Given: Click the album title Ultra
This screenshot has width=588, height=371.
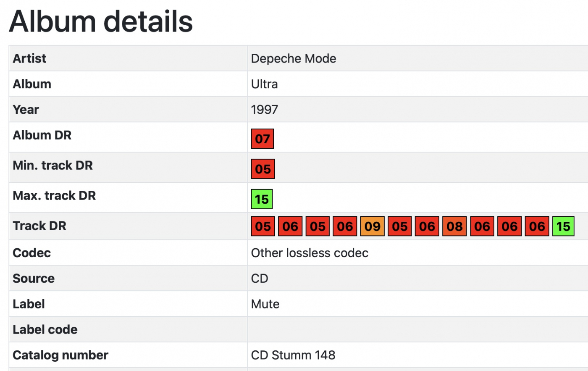Looking at the screenshot, I should coord(264,84).
